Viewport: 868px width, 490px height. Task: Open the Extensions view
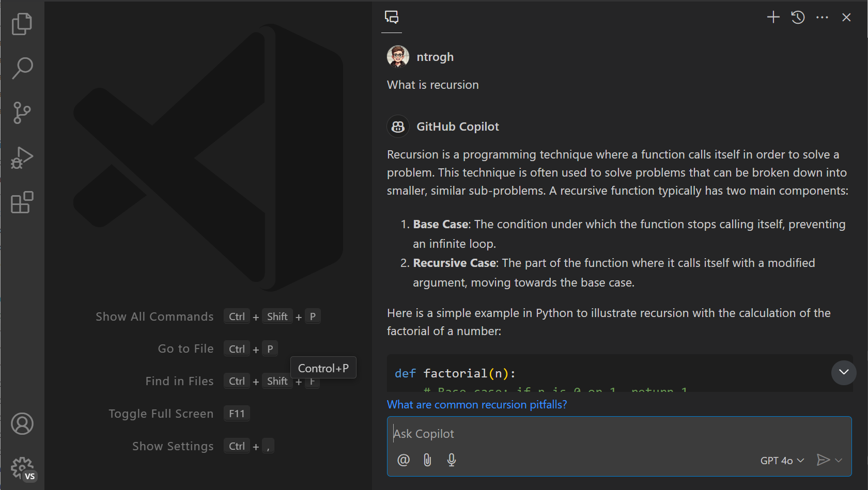(22, 202)
